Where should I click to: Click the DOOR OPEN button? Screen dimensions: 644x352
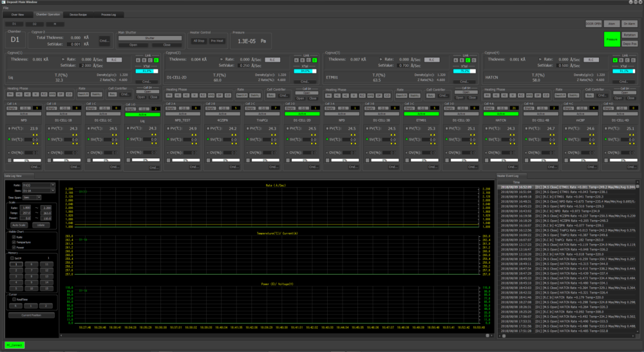tap(593, 24)
